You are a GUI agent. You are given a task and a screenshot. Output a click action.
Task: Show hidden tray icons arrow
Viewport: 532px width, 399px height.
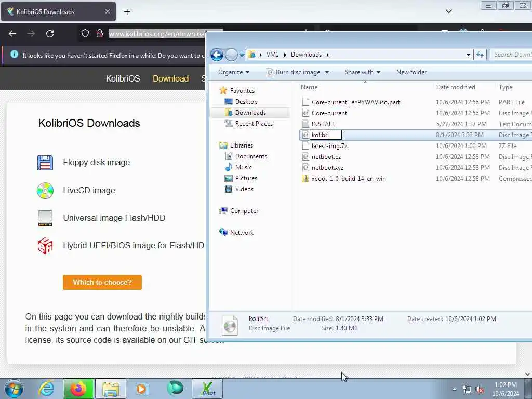coord(454,389)
